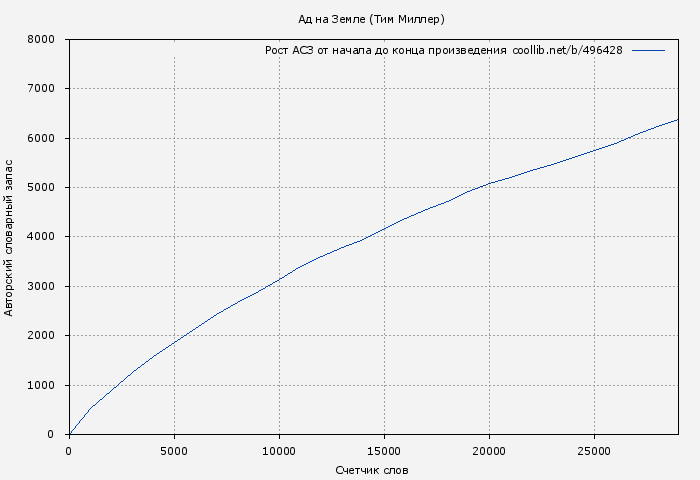Viewport: 700px width, 480px height.
Task: Click the 15000 x-axis tick label
Action: (384, 451)
